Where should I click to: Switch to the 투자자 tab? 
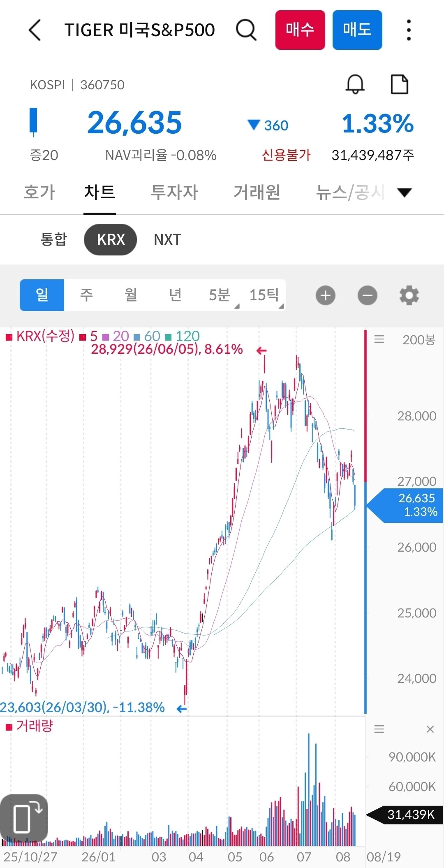[174, 192]
